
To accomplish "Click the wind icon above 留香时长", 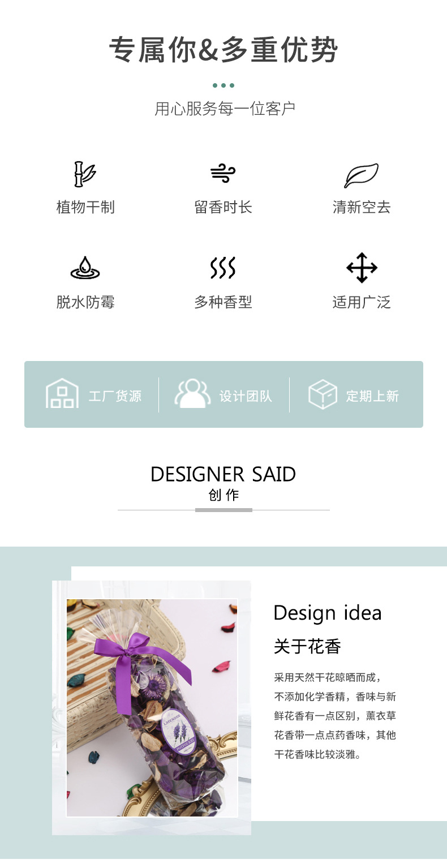I will coord(223,174).
